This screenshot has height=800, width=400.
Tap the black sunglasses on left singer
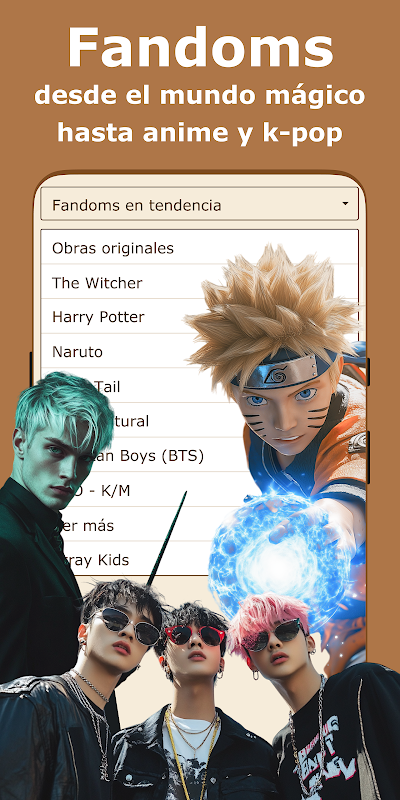(130, 627)
